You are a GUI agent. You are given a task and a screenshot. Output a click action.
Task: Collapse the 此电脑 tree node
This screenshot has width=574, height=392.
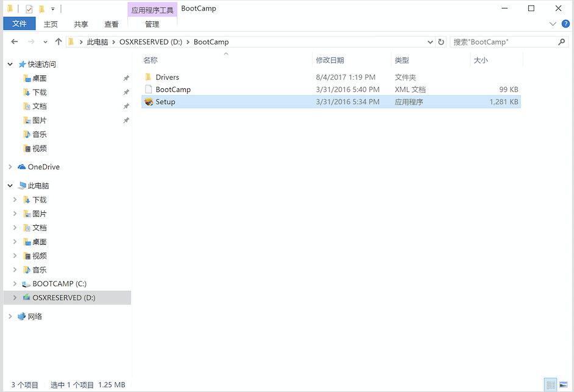[10, 186]
